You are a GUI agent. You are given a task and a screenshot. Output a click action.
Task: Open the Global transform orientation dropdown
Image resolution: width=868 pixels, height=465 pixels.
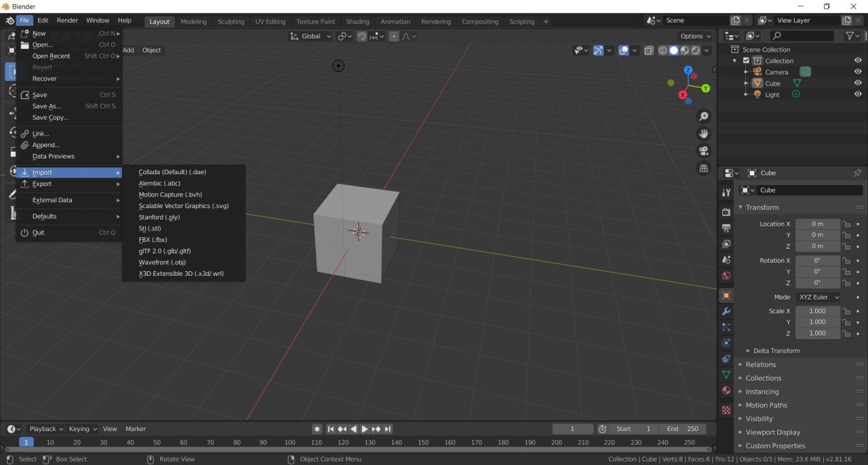311,36
